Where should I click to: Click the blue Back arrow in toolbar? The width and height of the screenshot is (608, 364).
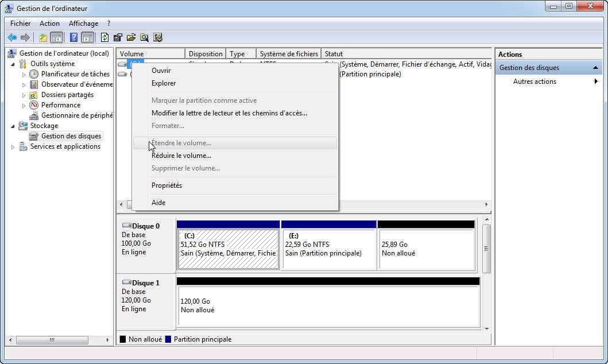[x=12, y=37]
